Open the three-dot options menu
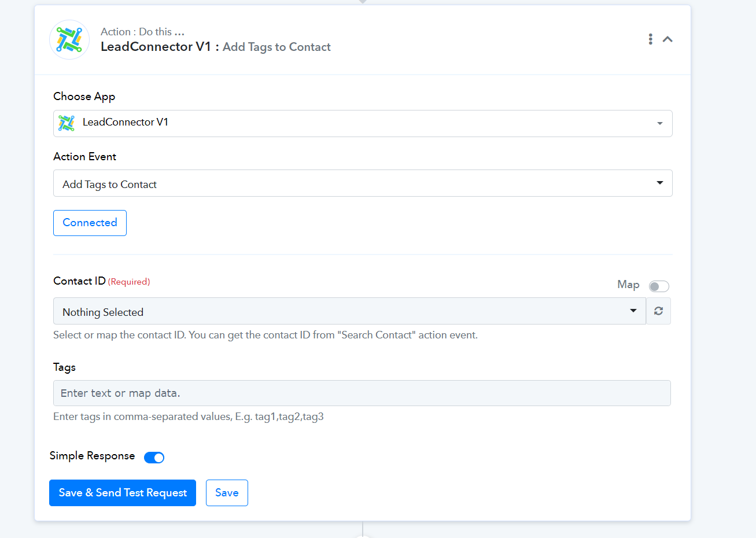 tap(651, 39)
